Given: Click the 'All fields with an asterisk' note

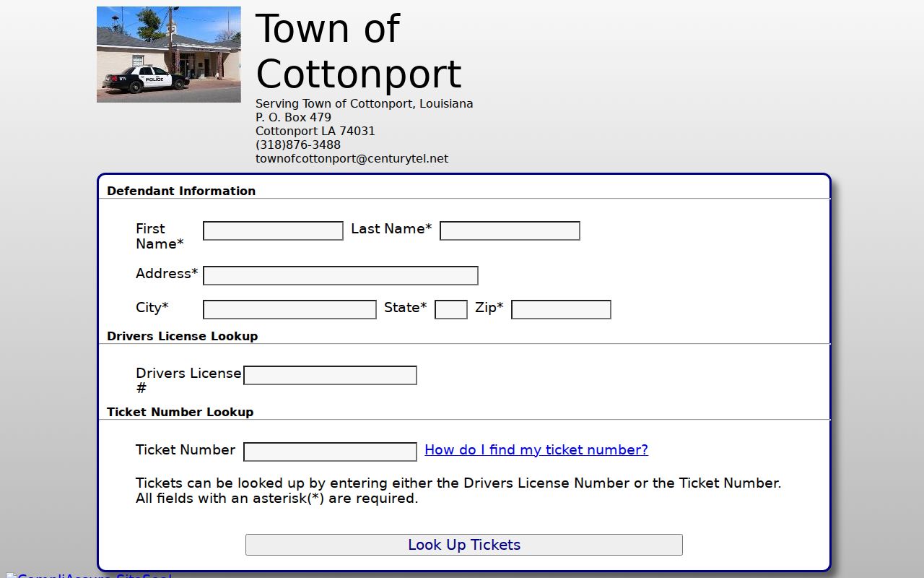Looking at the screenshot, I should point(277,499).
